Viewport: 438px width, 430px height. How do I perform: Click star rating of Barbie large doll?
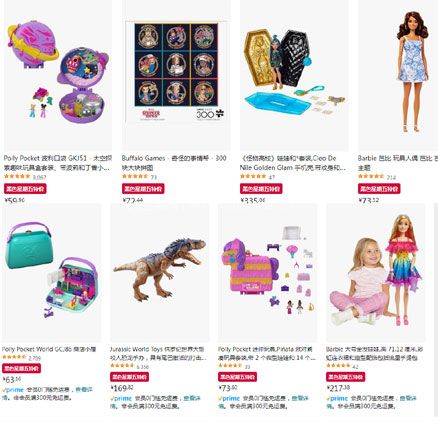[x=338, y=366]
